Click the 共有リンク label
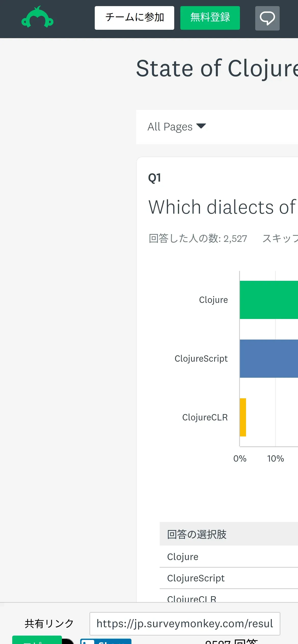Viewport: 298px width, 644px height. click(x=49, y=624)
